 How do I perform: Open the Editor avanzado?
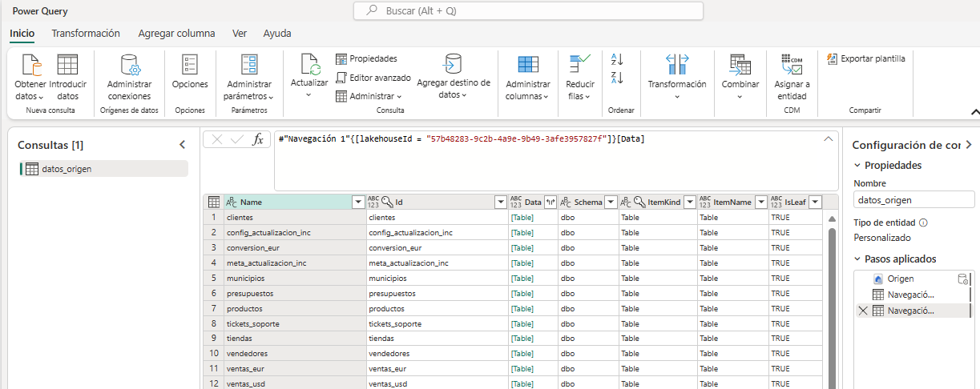tap(373, 78)
